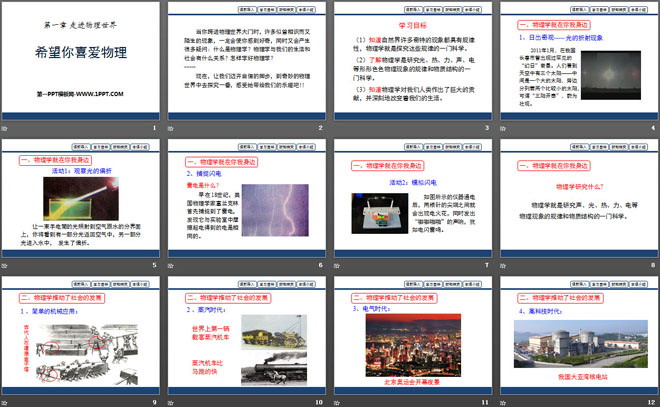Click the transition star icon under slide 12
This screenshot has width=660, height=407.
tap(500, 402)
